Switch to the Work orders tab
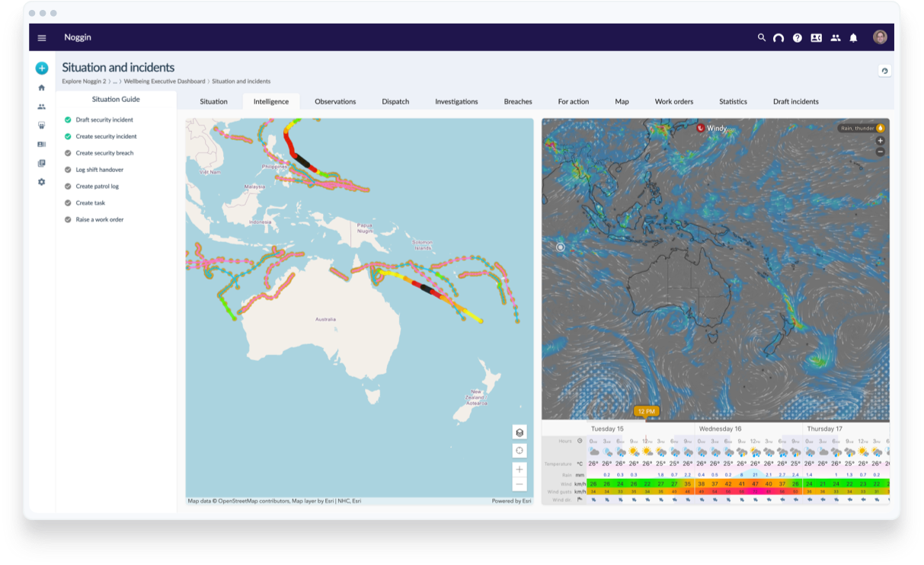 674,101
